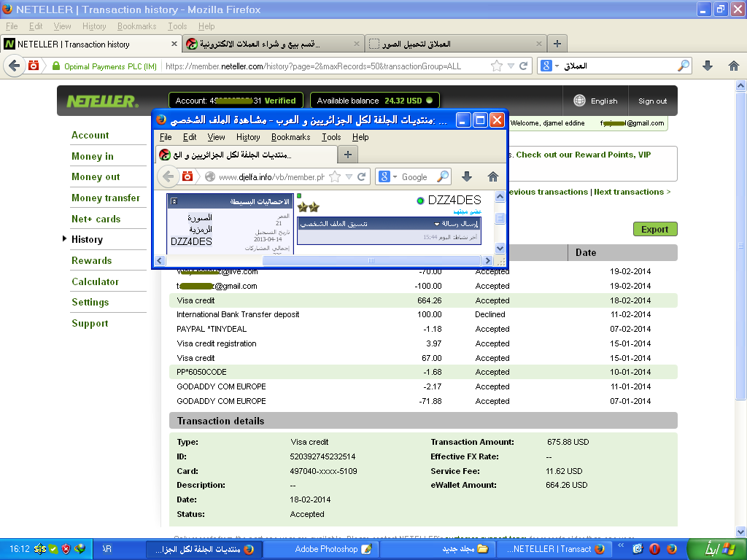This screenshot has height=560, width=747.
Task: Select the PAYPAL *TINYDEAL transaction row
Action: point(423,329)
